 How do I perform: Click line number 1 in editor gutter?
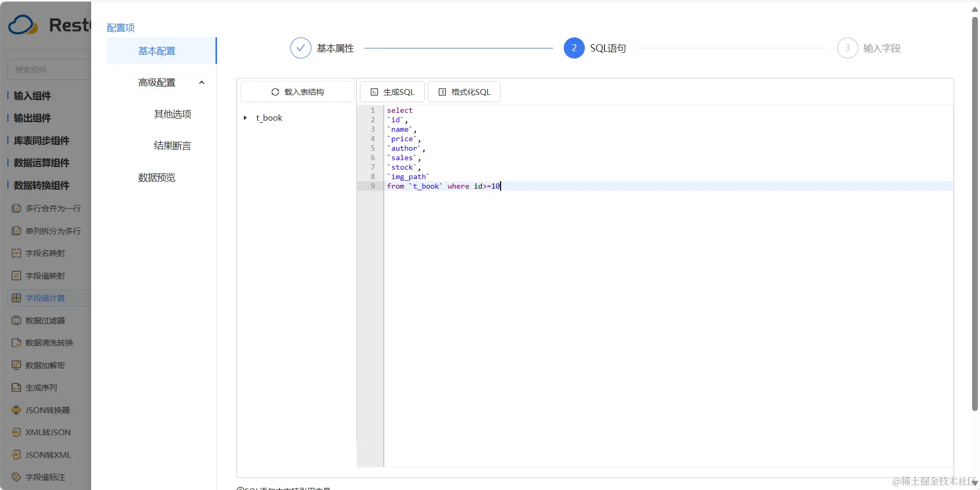tap(373, 110)
